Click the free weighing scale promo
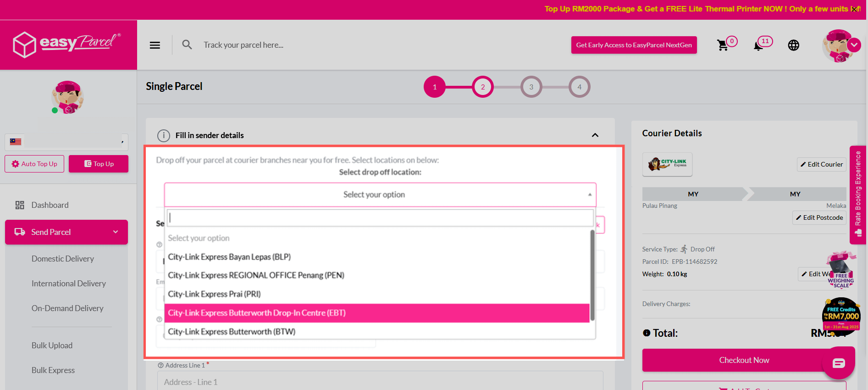This screenshot has width=868, height=390. tap(841, 271)
